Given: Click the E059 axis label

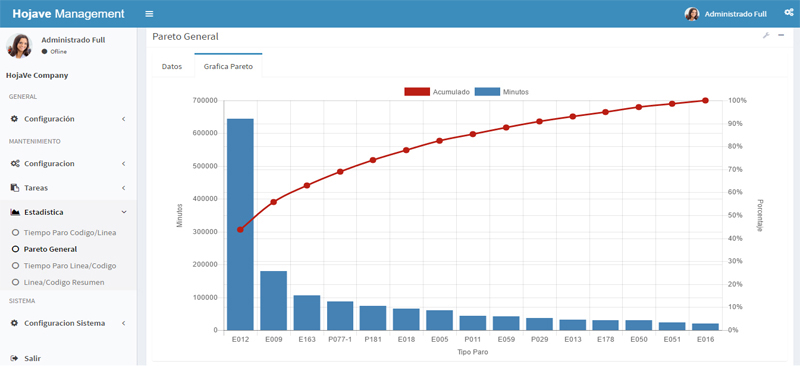Looking at the screenshot, I should pyautogui.click(x=506, y=339).
